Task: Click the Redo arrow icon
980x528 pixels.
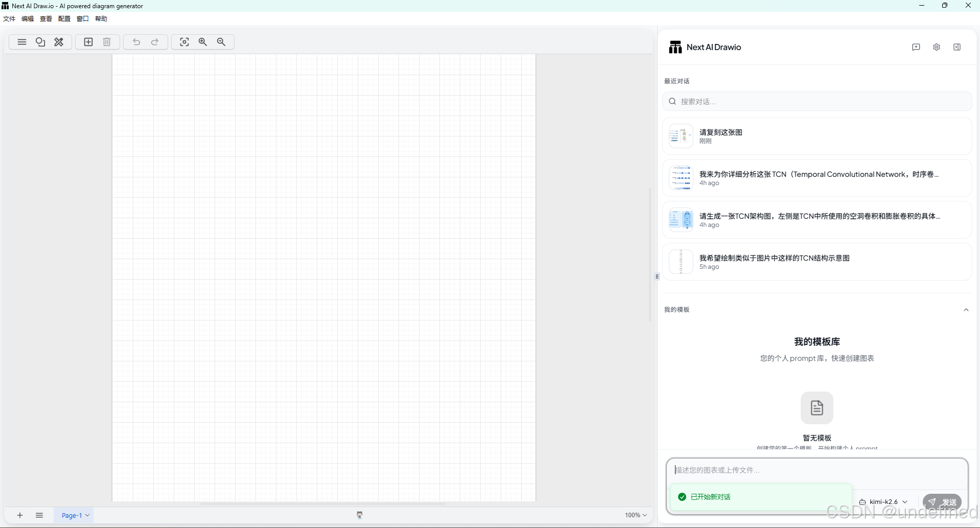Action: point(155,42)
